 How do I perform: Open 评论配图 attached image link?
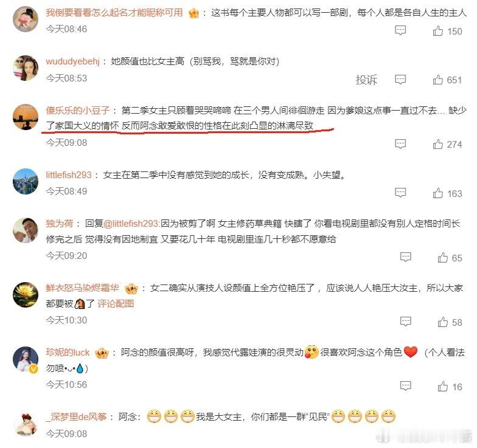[116, 304]
